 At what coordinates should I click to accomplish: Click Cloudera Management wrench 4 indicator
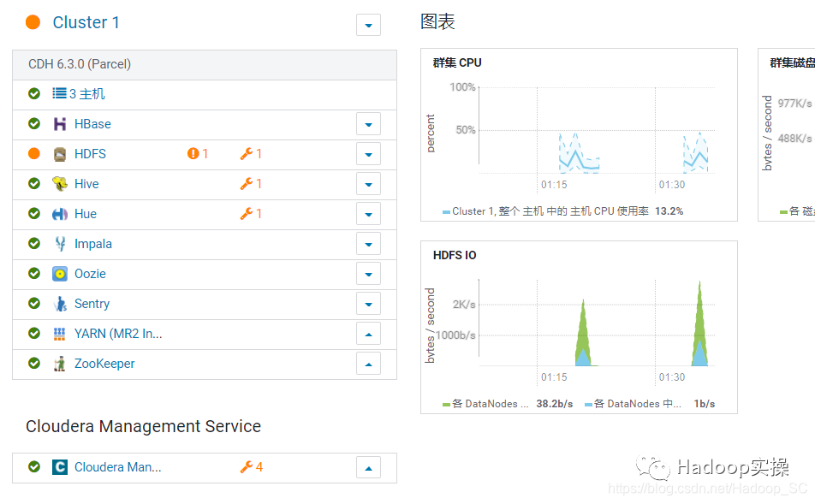pyautogui.click(x=252, y=467)
